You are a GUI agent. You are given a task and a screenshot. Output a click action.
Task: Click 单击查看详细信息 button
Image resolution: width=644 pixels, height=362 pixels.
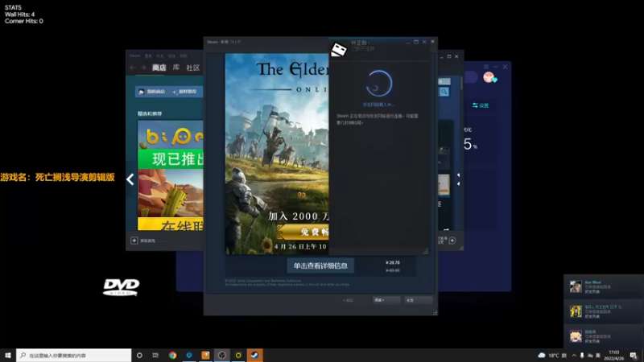[320, 266]
